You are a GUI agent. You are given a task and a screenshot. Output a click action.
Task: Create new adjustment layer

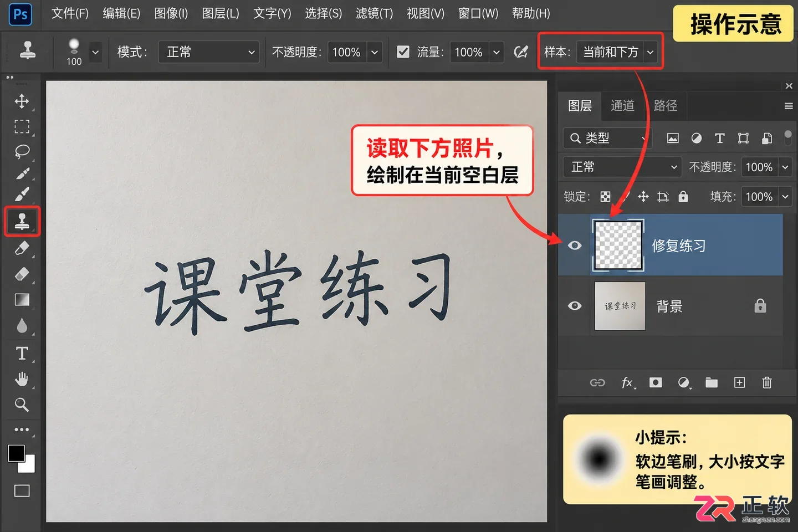pyautogui.click(x=684, y=383)
